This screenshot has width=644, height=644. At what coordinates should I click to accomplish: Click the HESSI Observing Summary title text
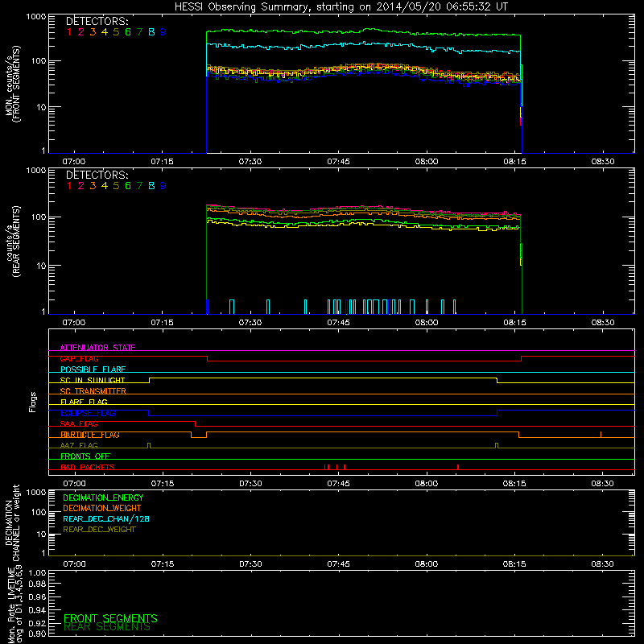[x=341, y=6]
